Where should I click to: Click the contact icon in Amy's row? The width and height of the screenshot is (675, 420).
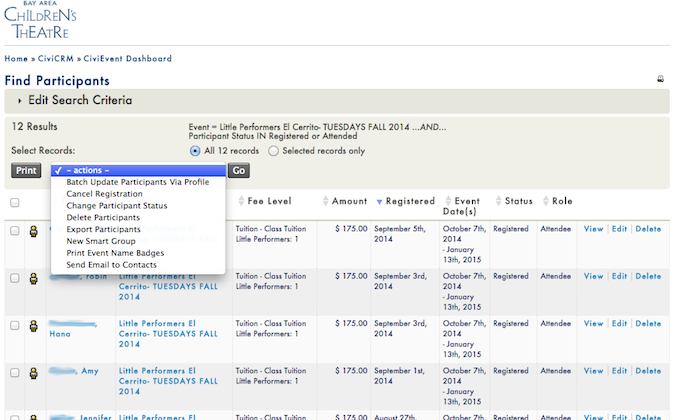tap(33, 372)
